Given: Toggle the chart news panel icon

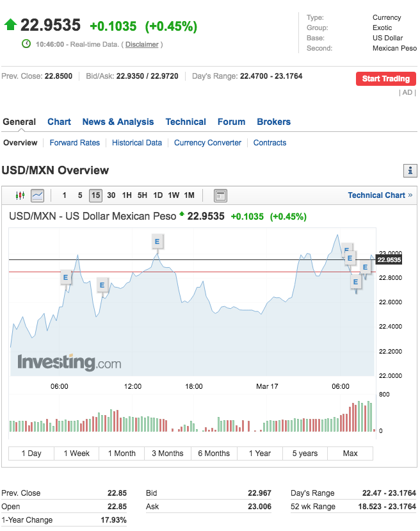Looking at the screenshot, I should click(x=220, y=195).
